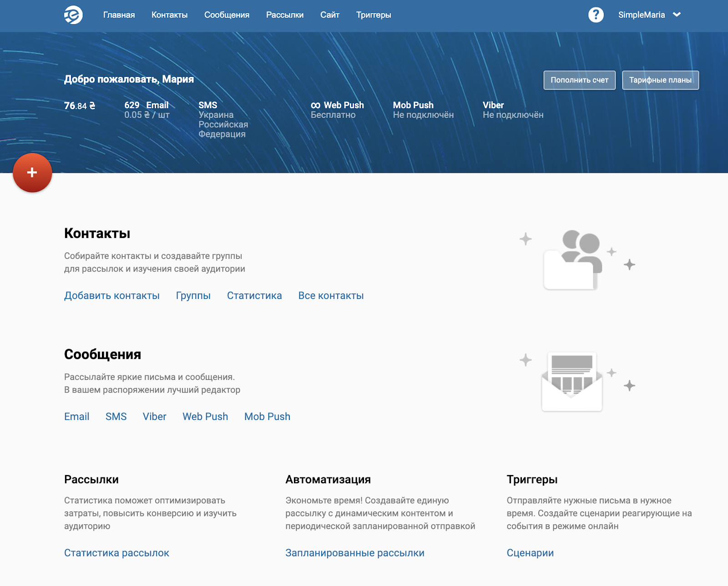The height and width of the screenshot is (586, 728).
Task: Open the Добавить контакты link
Action: click(111, 296)
